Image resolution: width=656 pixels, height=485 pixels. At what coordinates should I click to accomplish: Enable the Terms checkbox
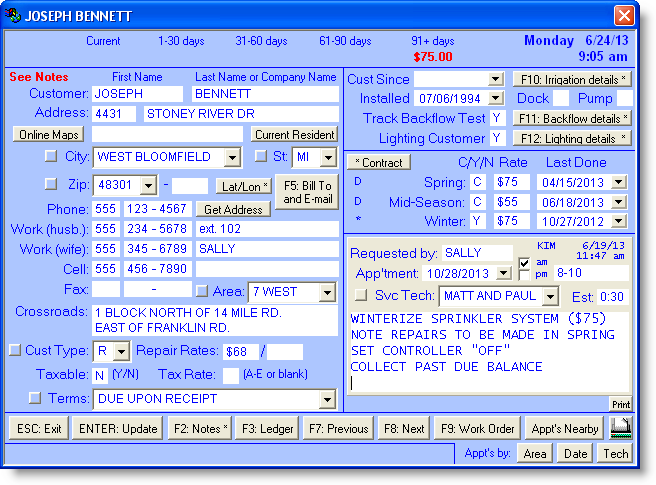coord(35,398)
